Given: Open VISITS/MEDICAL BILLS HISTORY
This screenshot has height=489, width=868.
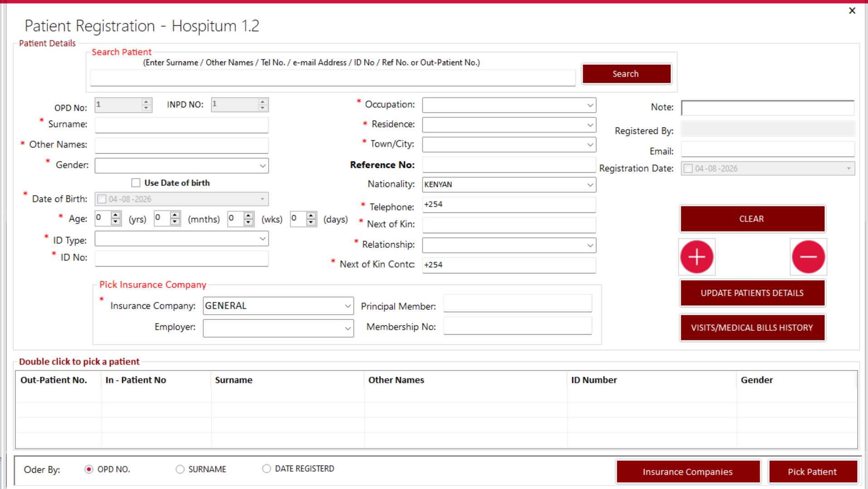Looking at the screenshot, I should tap(752, 328).
